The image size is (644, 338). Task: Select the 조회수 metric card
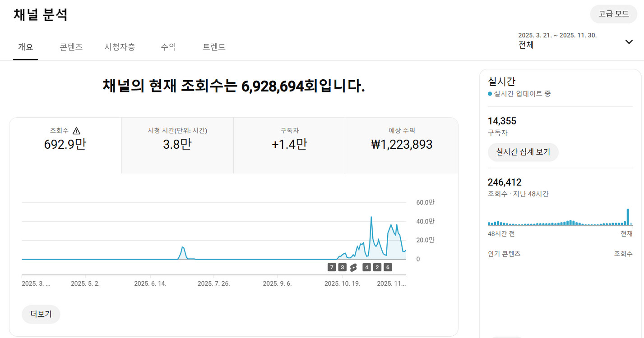click(65, 144)
